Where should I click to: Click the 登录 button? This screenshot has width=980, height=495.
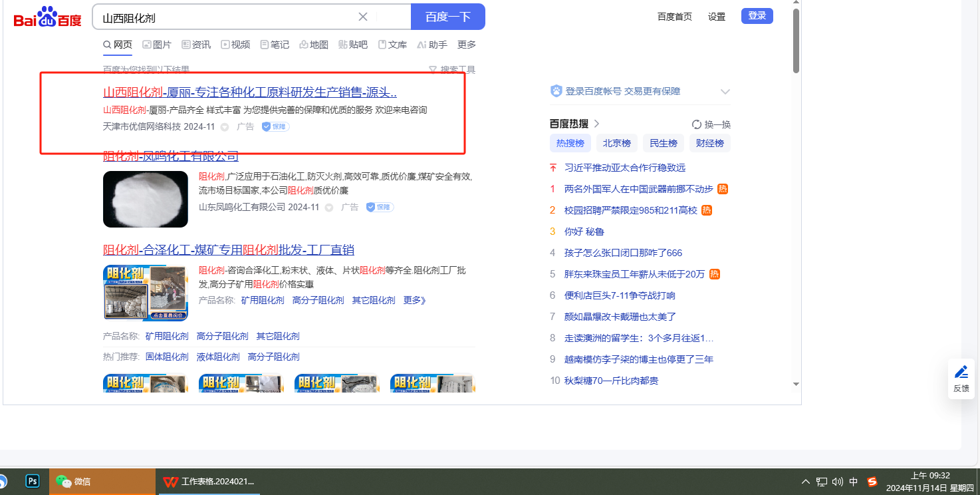click(757, 16)
